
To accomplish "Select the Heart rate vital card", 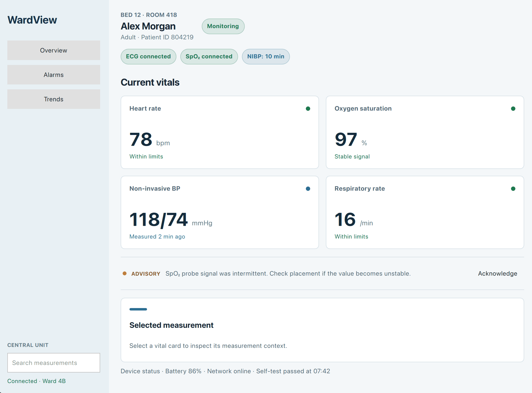I will coord(220,132).
